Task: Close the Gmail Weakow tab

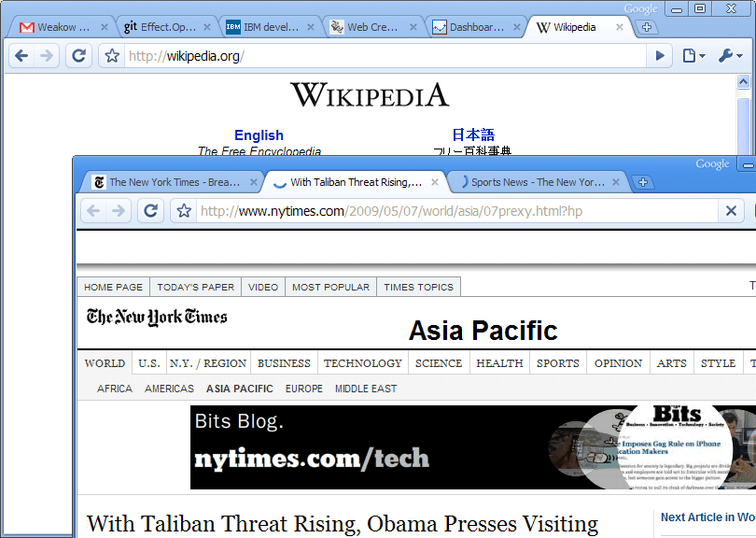Action: pos(105,27)
